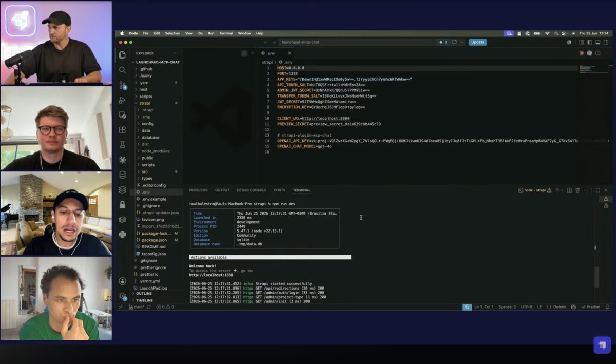Collapse the LAUNCHPAD-MCP-CHAT root folder

click(x=155, y=62)
